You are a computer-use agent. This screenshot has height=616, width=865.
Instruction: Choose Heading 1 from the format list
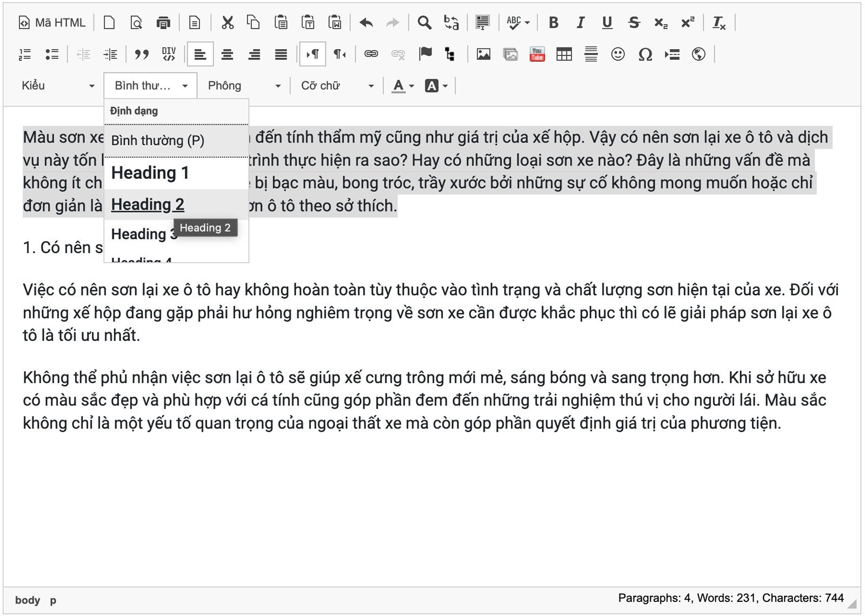click(x=150, y=173)
